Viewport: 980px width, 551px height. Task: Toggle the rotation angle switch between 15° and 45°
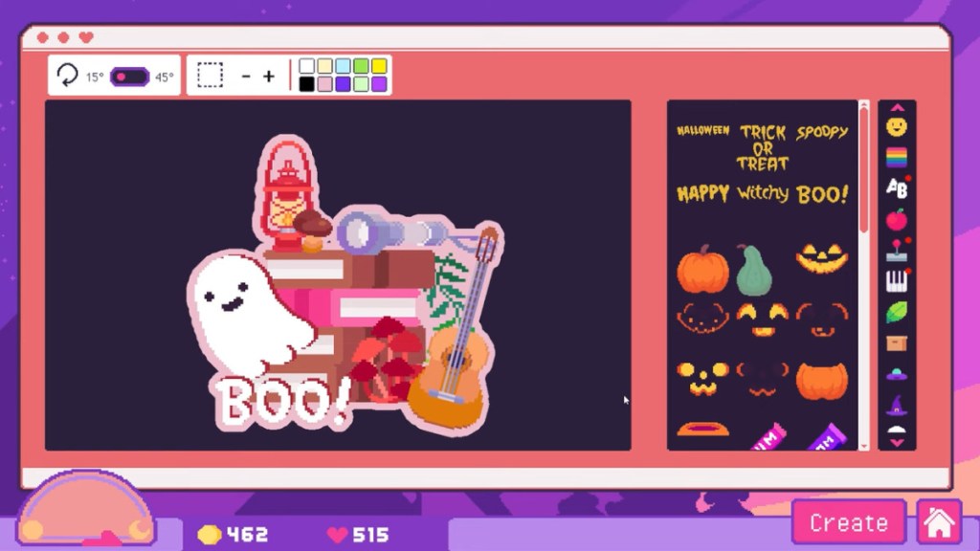pyautogui.click(x=129, y=77)
